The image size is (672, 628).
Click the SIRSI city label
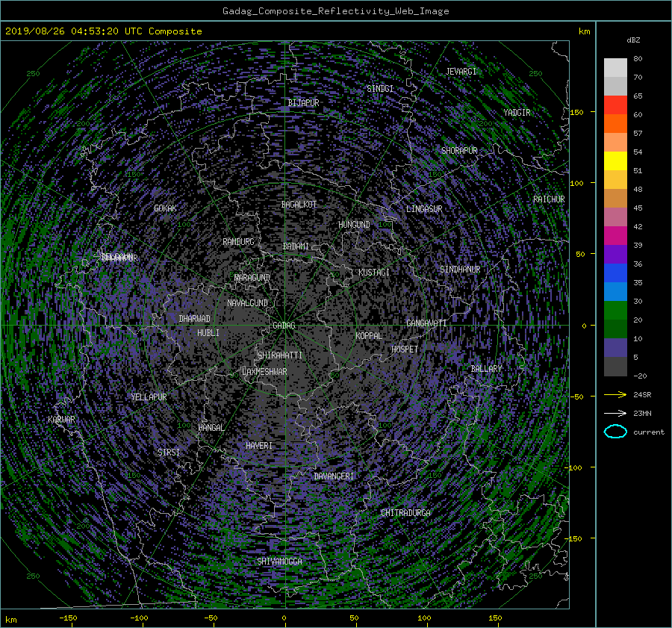click(x=169, y=453)
